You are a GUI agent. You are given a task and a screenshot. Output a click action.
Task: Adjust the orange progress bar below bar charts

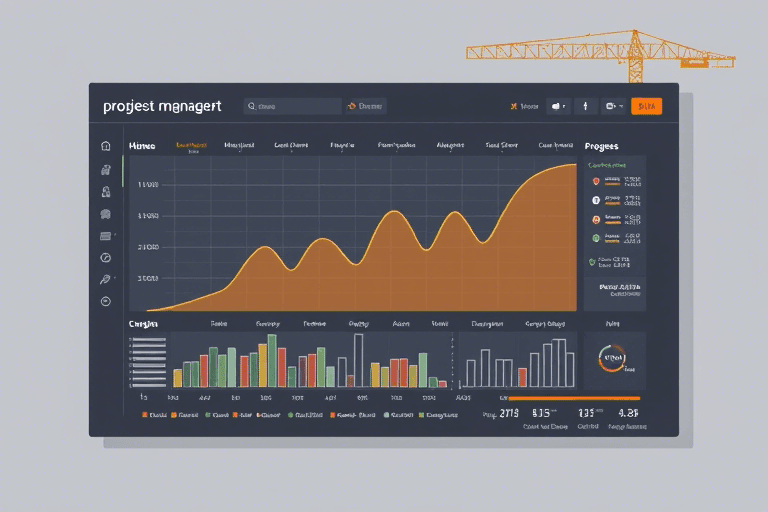click(574, 398)
